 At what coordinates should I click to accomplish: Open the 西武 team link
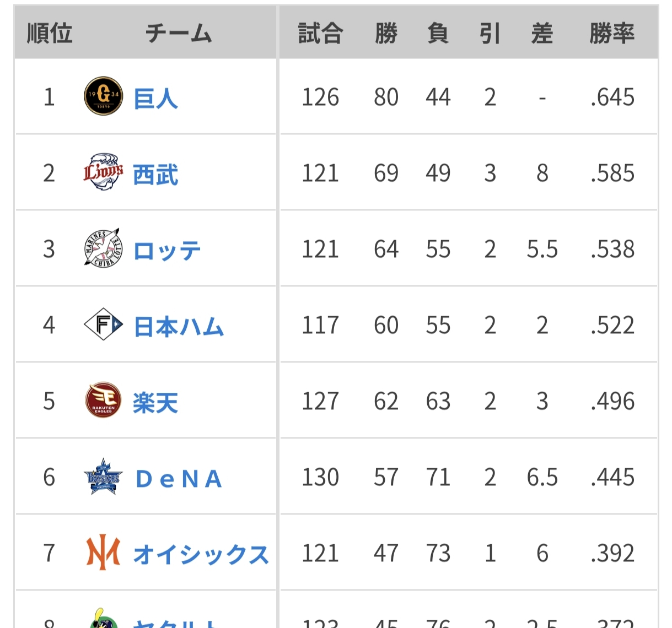[155, 175]
